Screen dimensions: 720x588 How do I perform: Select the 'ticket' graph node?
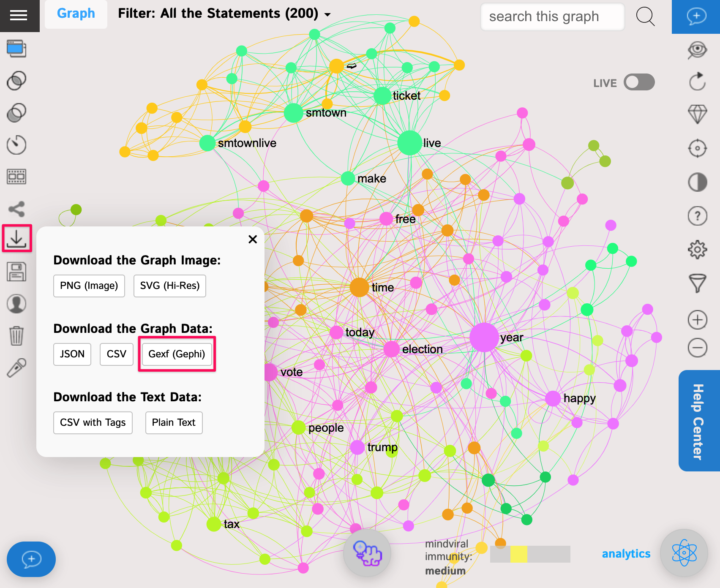coord(382,96)
